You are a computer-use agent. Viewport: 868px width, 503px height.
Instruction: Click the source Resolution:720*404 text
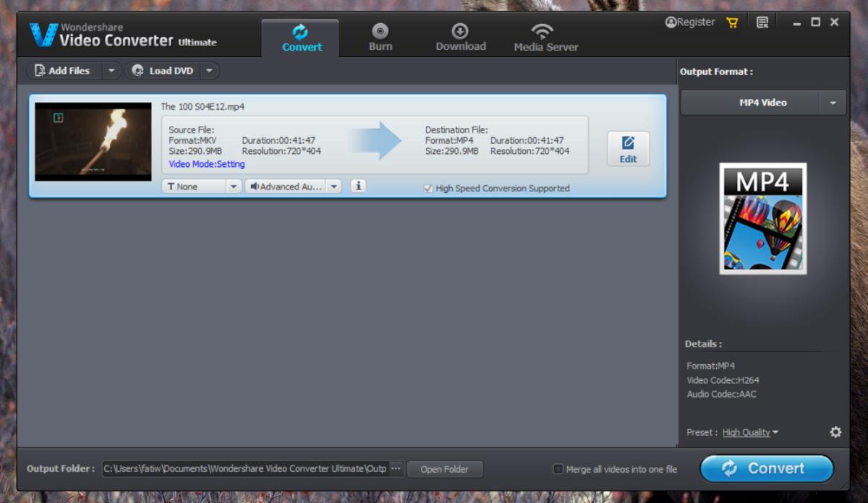click(281, 151)
